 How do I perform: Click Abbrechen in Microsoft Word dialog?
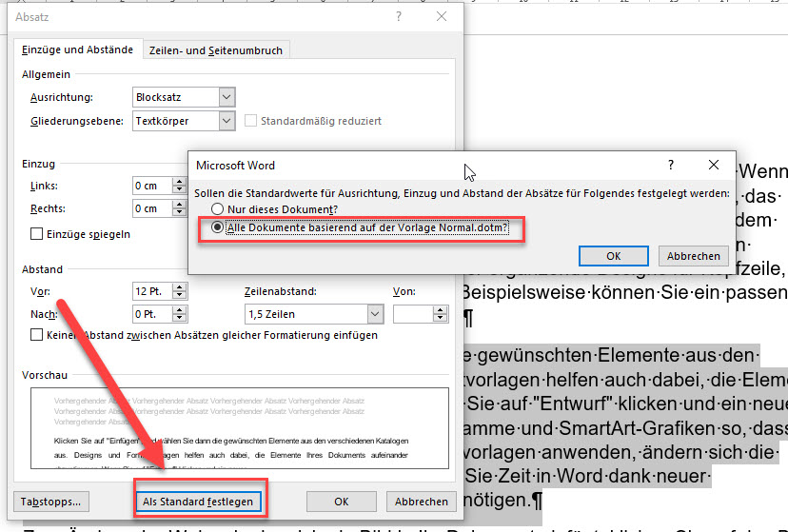coord(693,256)
